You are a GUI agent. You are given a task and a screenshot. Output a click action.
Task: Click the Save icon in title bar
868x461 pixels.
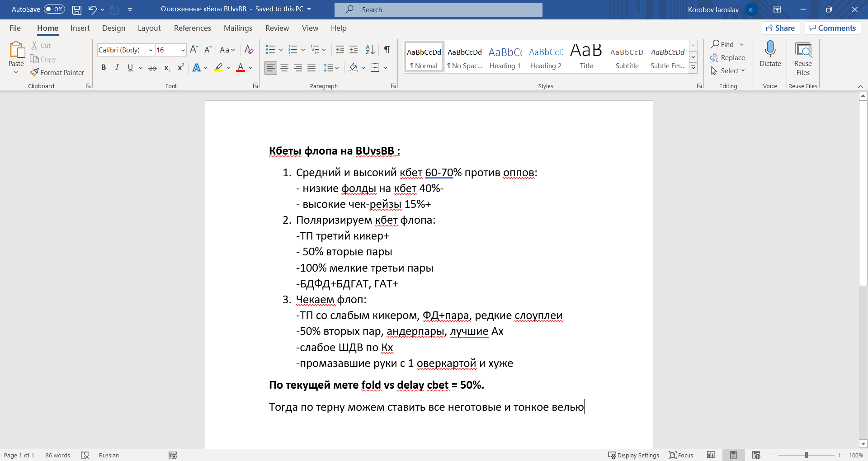[x=77, y=9]
